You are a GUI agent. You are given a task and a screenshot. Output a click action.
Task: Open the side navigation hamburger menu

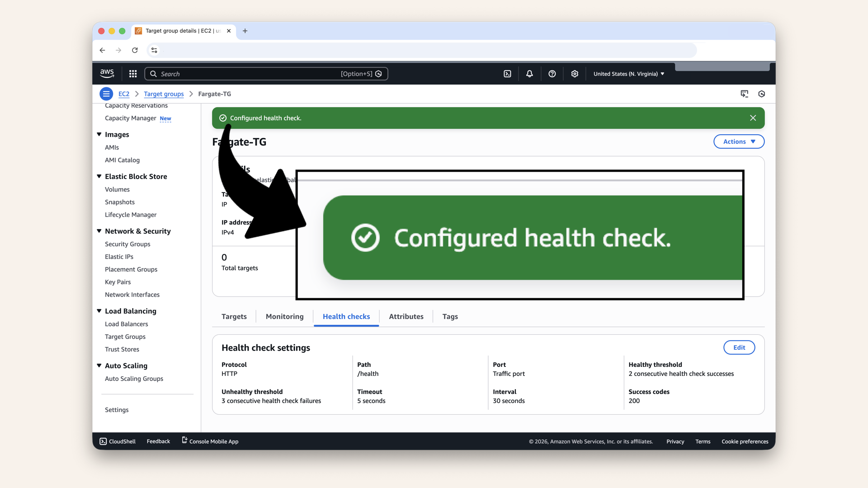106,94
